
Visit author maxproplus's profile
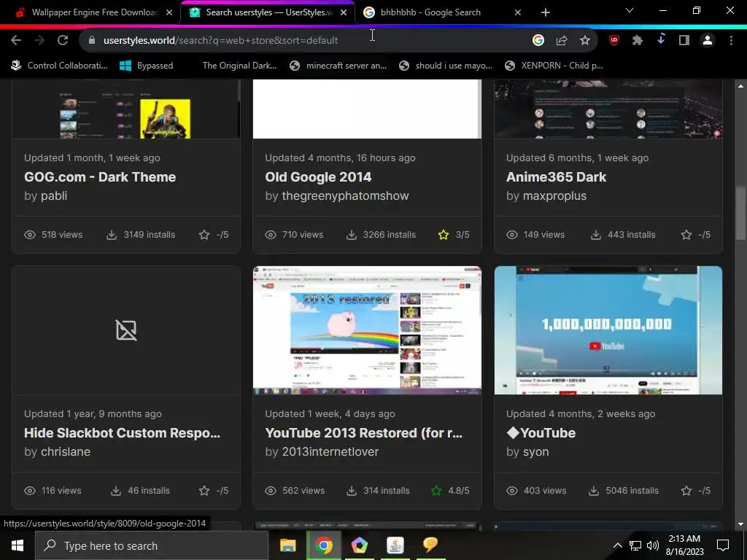tap(554, 195)
